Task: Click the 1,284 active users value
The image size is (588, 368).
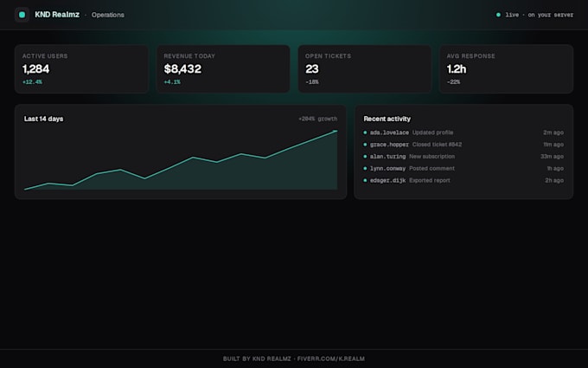Action: (35, 69)
